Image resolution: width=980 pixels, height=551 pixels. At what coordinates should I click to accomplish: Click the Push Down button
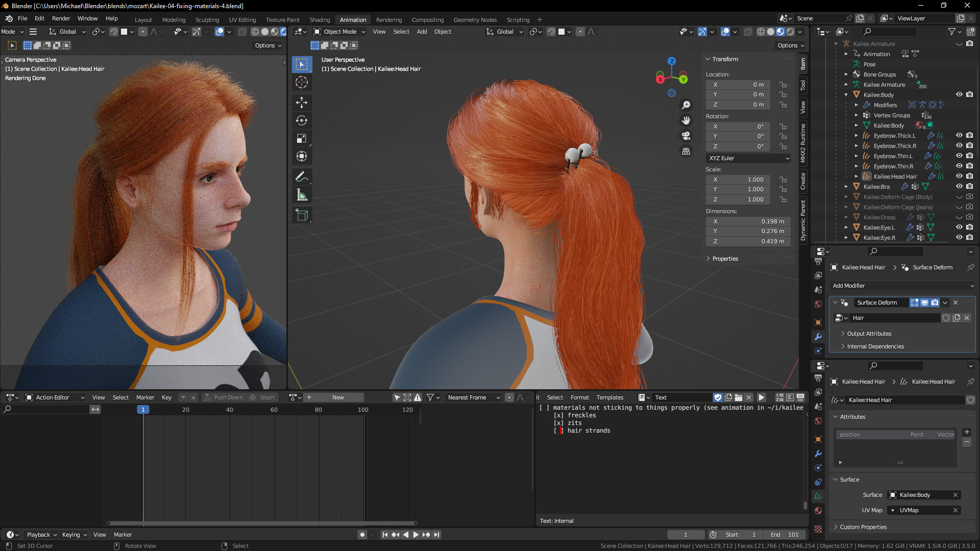[223, 397]
